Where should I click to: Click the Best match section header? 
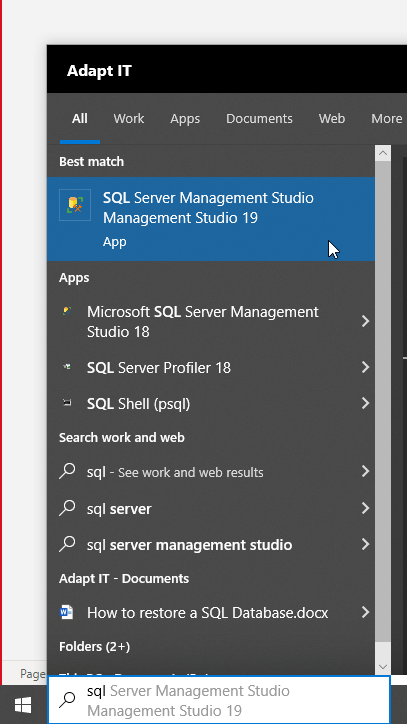tap(91, 162)
